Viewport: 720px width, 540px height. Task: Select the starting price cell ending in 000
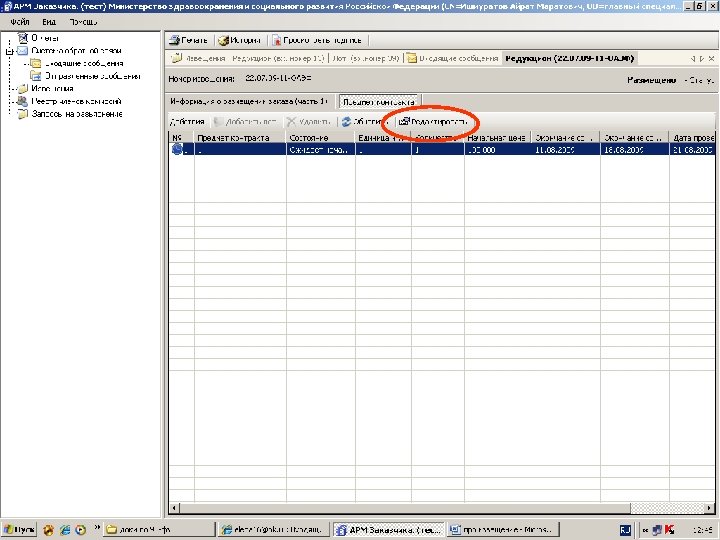pos(498,149)
